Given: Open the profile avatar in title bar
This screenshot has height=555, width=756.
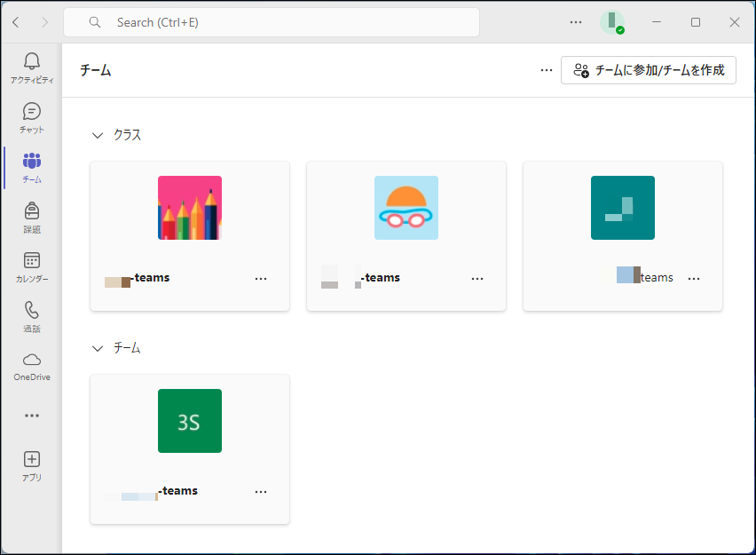Looking at the screenshot, I should [x=612, y=22].
